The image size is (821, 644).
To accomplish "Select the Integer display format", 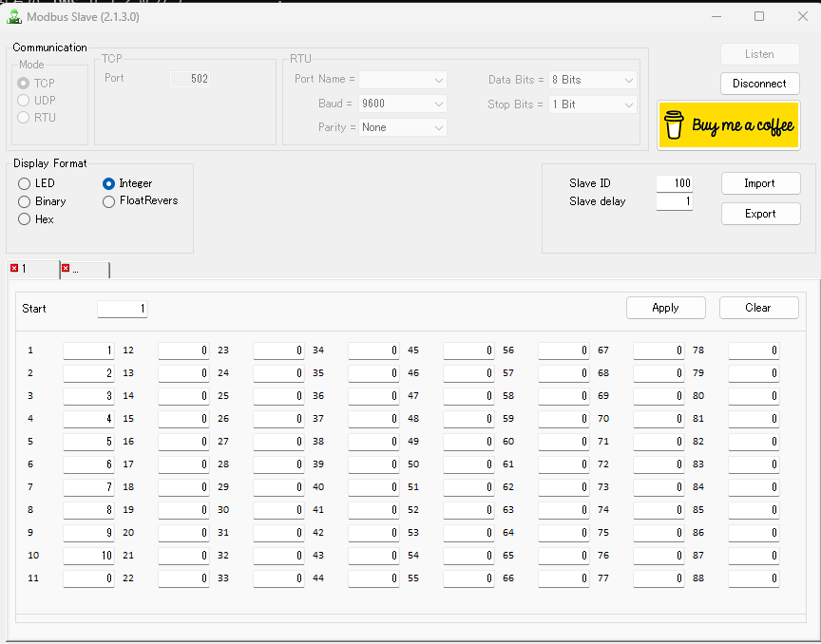I will (109, 183).
